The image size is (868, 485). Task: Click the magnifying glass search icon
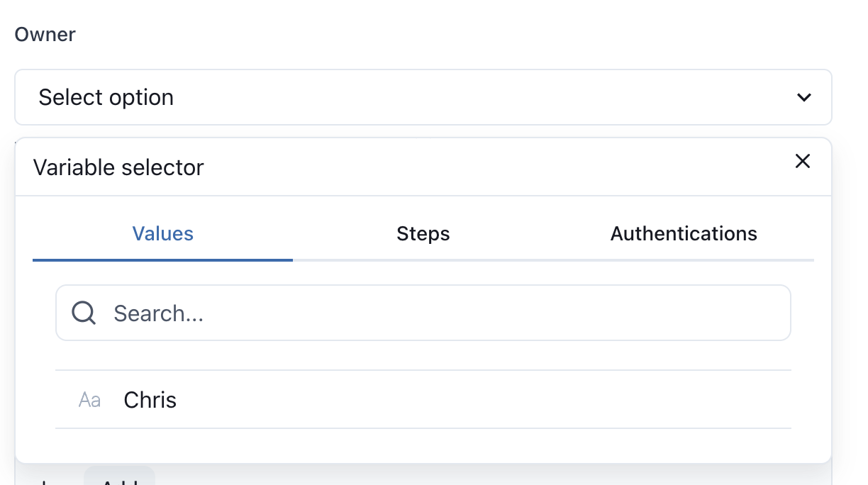pos(84,313)
